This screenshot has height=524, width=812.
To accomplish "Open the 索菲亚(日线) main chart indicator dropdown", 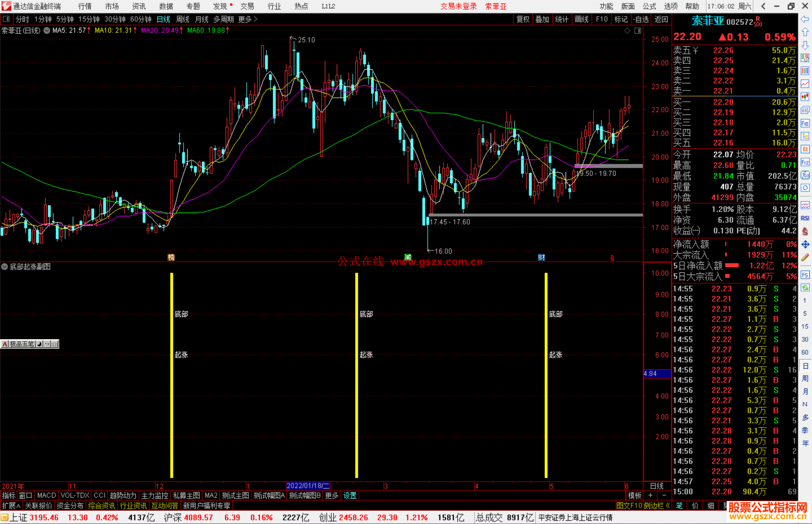I will (47, 30).
